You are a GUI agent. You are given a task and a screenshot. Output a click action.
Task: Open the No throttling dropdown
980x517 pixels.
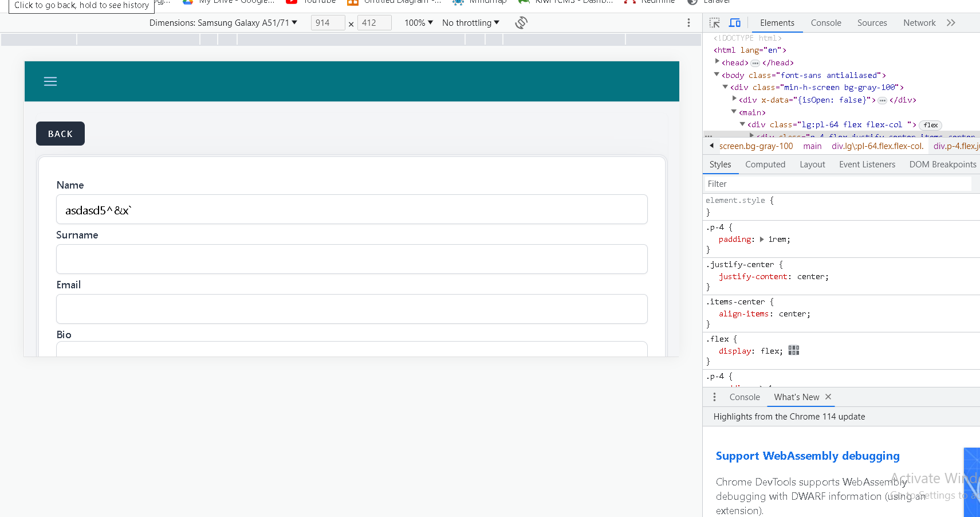[x=470, y=23]
